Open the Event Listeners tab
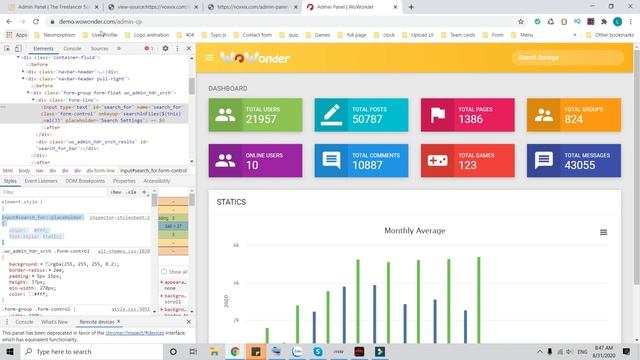The width and height of the screenshot is (640, 360). click(41, 181)
